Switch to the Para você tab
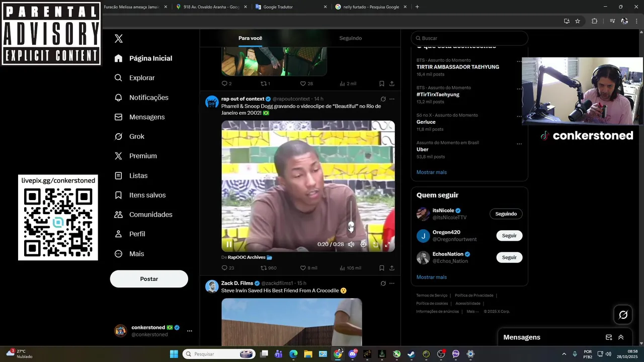The height and width of the screenshot is (362, 644). point(250,38)
